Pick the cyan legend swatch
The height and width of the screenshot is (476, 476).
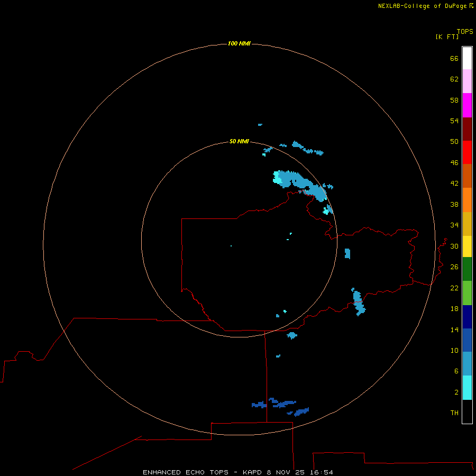click(x=467, y=388)
